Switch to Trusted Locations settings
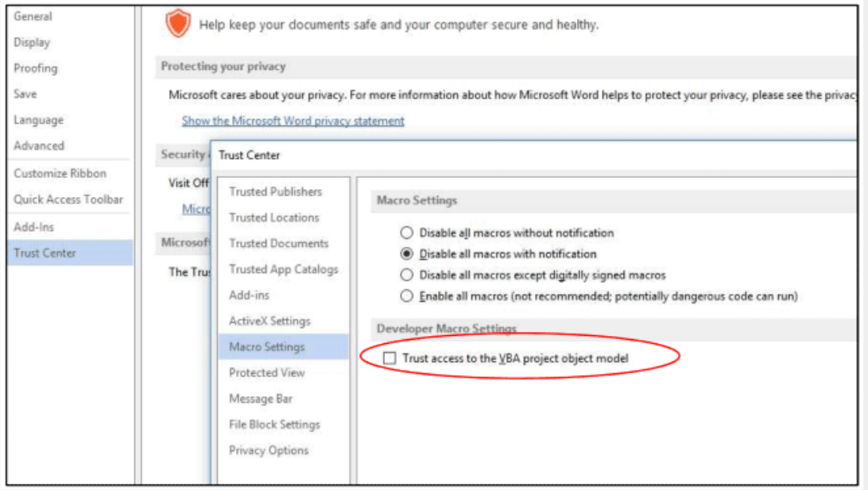 coord(273,218)
